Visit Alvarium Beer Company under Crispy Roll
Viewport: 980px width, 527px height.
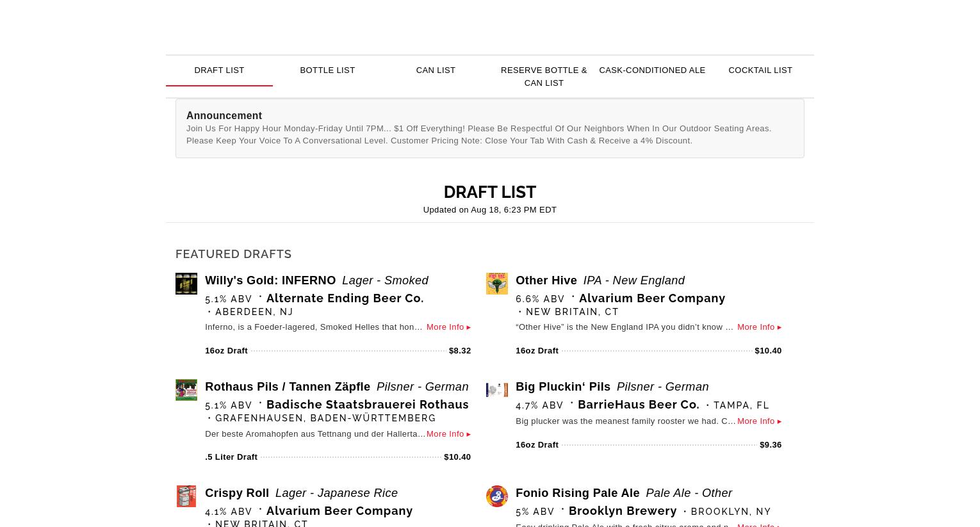tap(339, 511)
